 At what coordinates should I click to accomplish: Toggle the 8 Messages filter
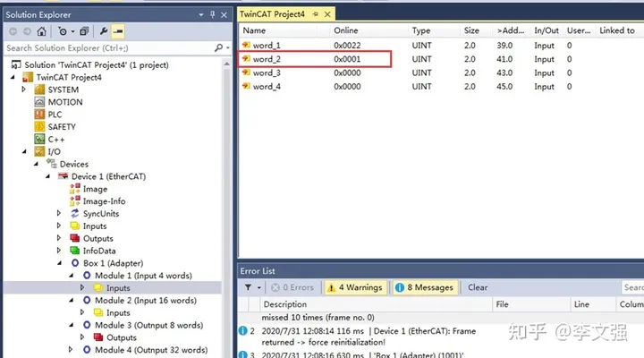[426, 287]
